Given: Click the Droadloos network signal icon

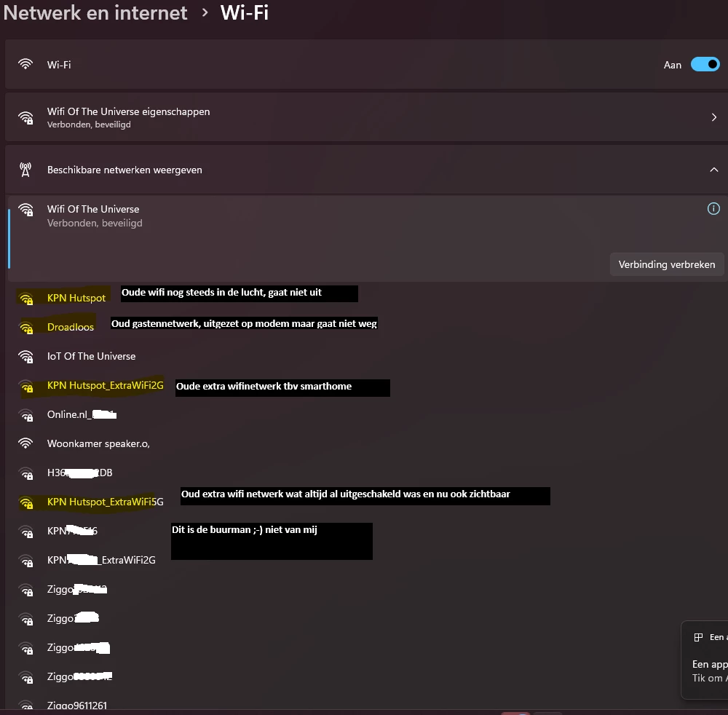Looking at the screenshot, I should [26, 328].
